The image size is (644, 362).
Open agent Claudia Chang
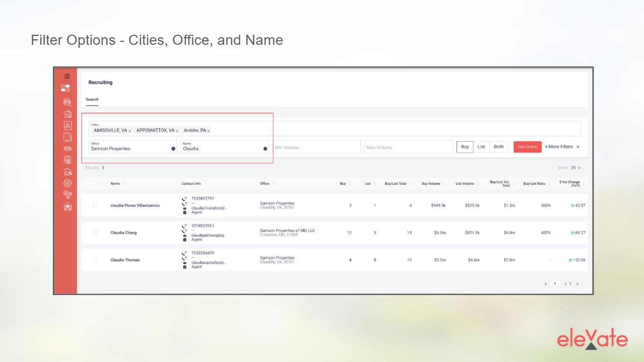click(123, 233)
